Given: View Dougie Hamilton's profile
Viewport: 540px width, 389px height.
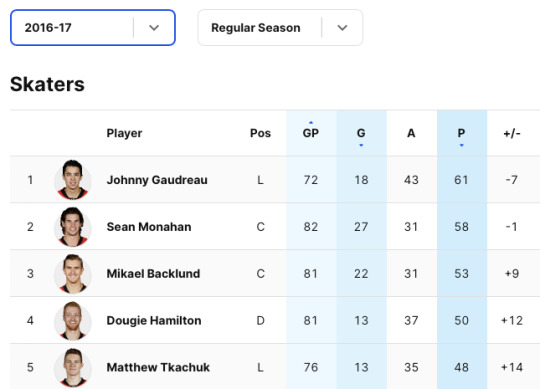Looking at the screenshot, I should pos(154,320).
